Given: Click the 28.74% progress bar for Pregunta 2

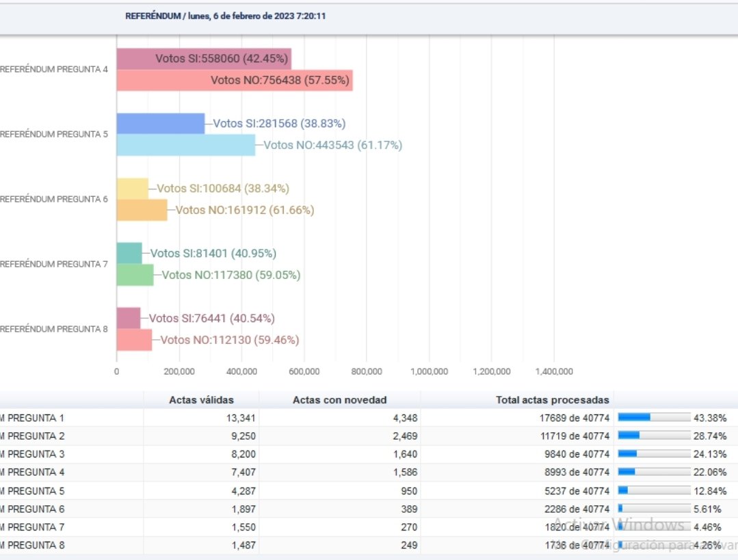Looking at the screenshot, I should [655, 436].
